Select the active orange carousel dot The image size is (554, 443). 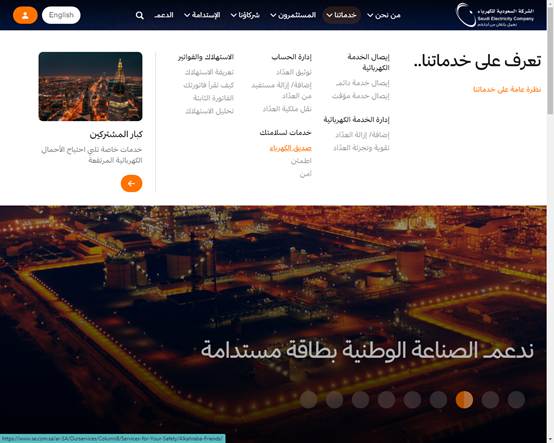point(464,400)
